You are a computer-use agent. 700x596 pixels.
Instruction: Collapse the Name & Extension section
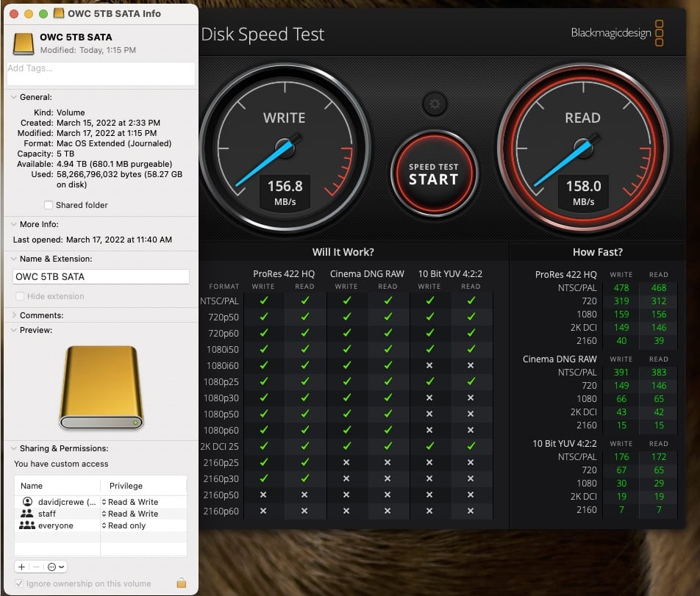coord(13,259)
